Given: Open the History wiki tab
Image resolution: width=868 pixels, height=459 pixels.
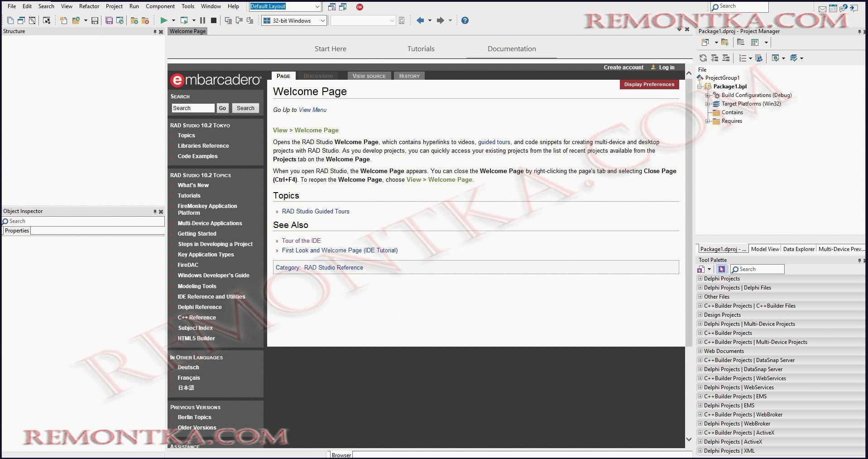Looking at the screenshot, I should 409,76.
